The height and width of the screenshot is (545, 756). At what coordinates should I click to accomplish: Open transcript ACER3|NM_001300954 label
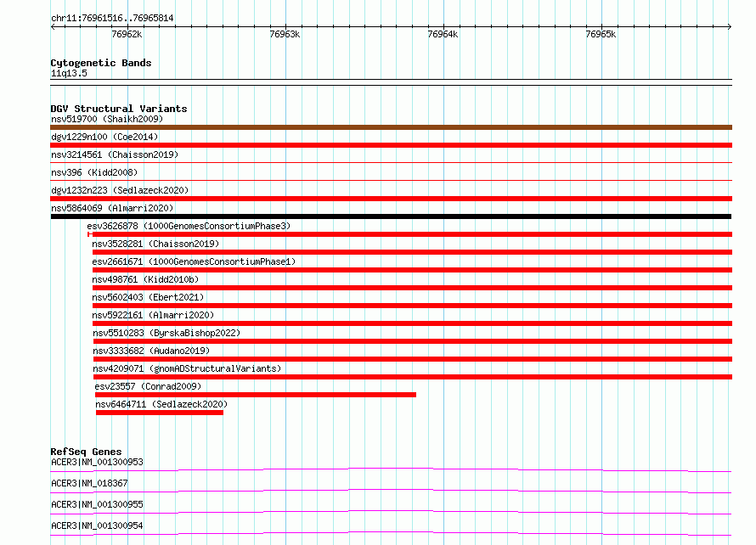(x=97, y=525)
